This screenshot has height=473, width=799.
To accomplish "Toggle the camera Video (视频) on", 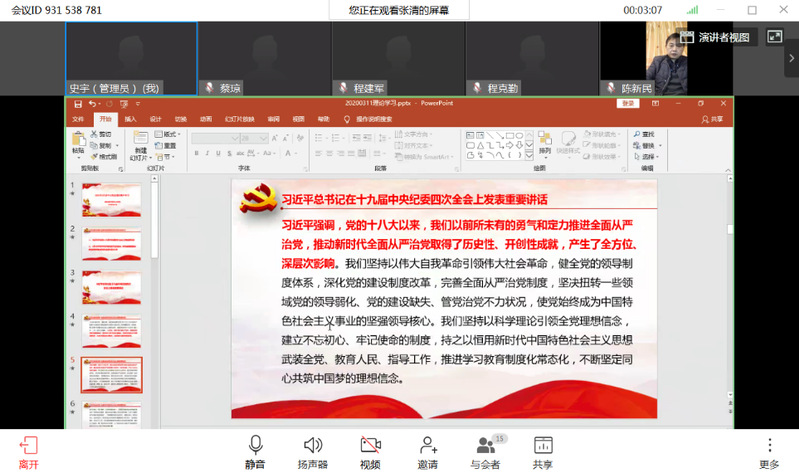I will pos(370,445).
